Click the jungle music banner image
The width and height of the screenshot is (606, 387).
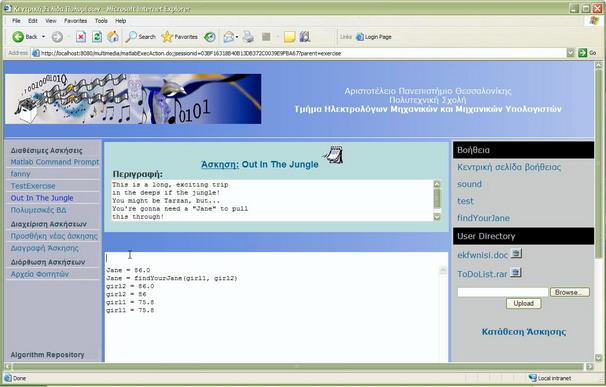pyautogui.click(x=133, y=99)
